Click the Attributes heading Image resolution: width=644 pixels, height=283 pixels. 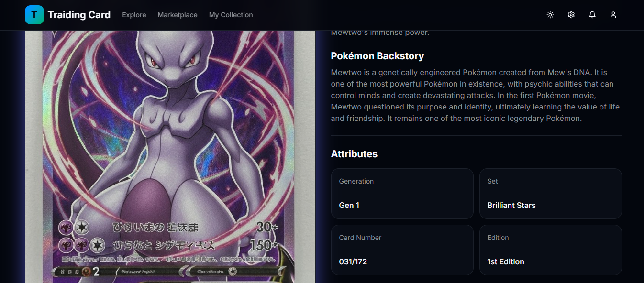click(354, 154)
